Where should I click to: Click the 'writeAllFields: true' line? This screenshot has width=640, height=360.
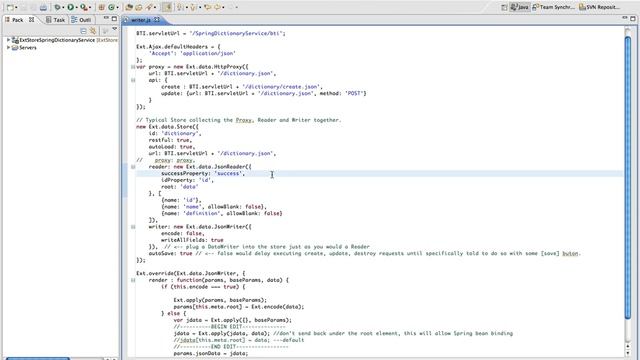[192, 240]
